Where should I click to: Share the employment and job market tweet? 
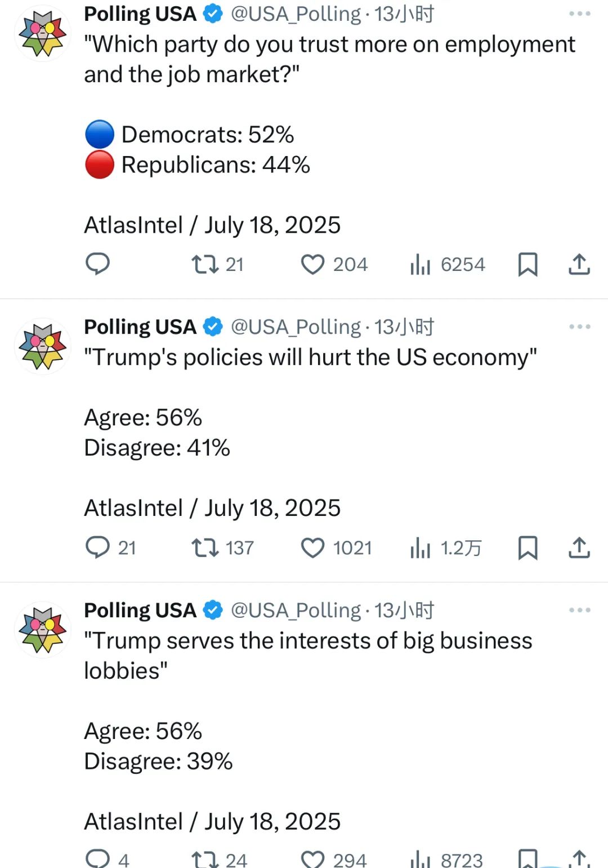tap(579, 264)
